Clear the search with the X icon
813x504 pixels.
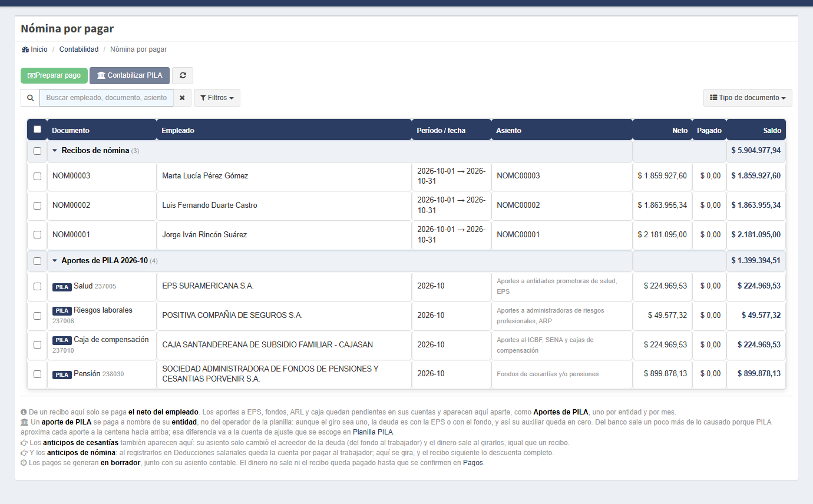point(183,98)
